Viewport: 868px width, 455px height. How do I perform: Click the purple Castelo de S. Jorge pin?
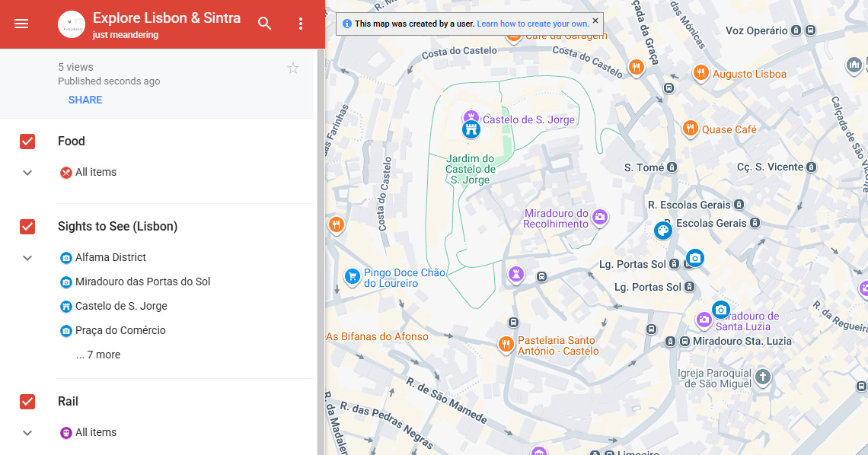tap(471, 116)
